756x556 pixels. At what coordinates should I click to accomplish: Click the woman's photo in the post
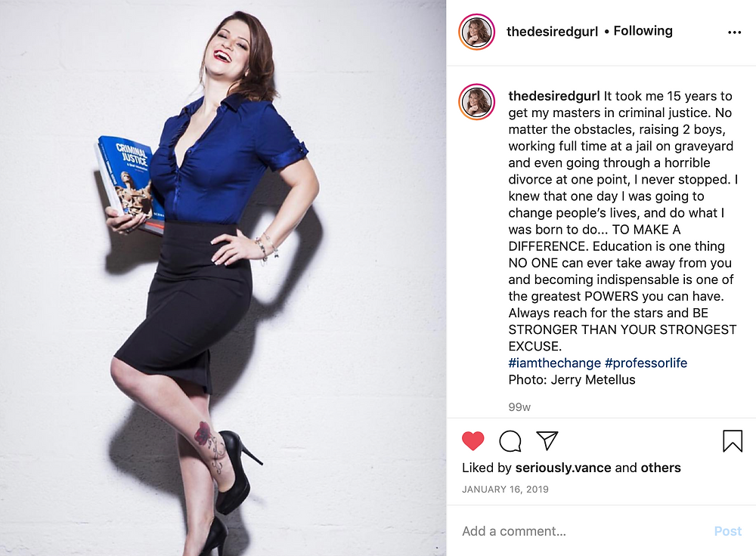pyautogui.click(x=223, y=278)
